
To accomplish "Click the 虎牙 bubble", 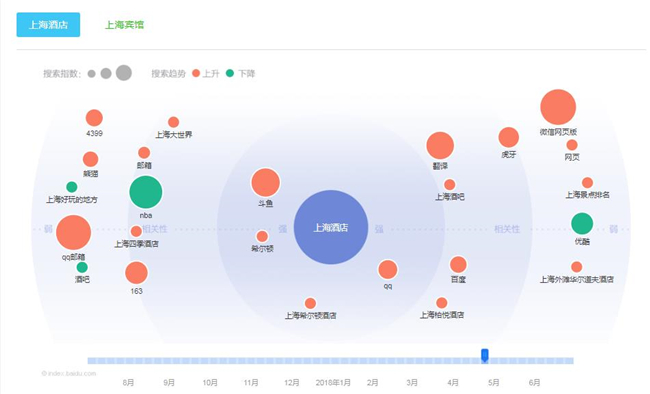I will pos(509,137).
